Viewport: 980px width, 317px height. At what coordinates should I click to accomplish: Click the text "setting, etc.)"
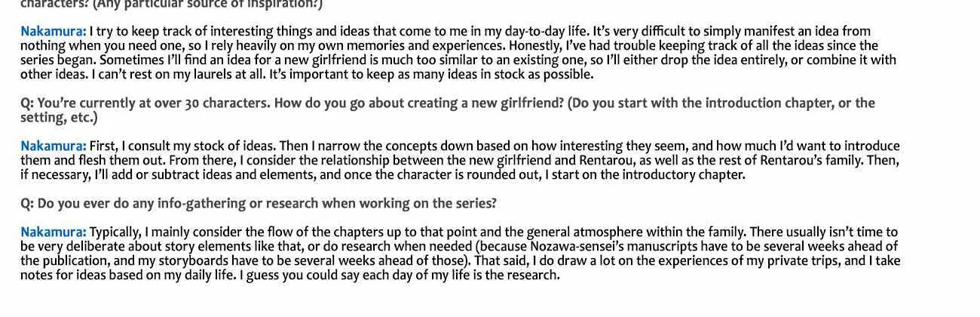point(59,118)
